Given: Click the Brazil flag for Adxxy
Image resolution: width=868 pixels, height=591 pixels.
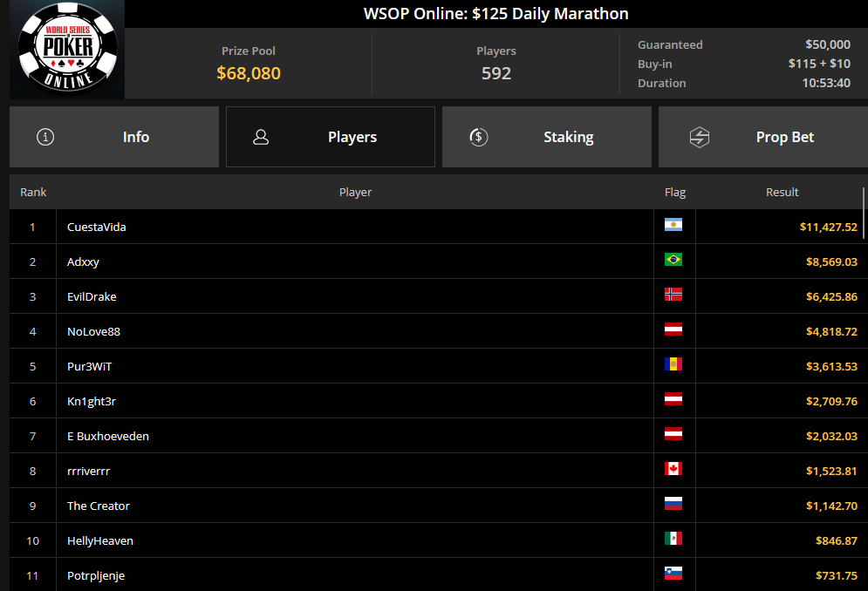Looking at the screenshot, I should coord(673,260).
